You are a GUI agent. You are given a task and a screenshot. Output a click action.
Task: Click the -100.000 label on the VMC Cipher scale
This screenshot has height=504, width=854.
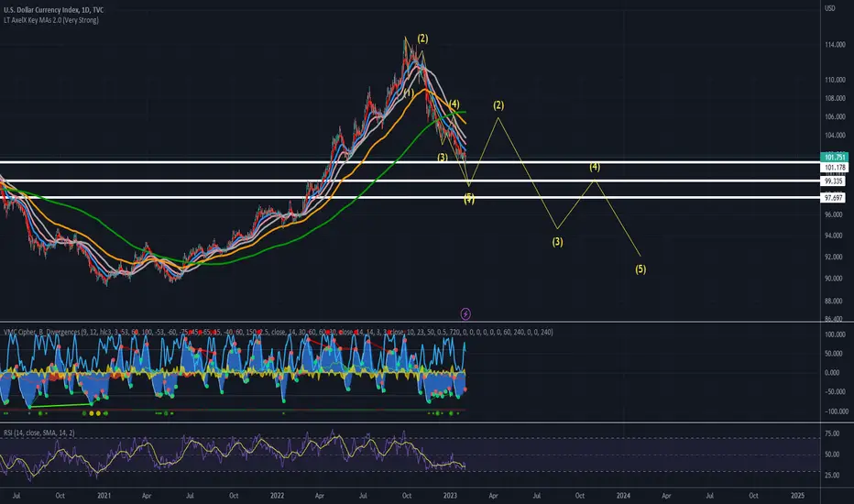tap(836, 411)
